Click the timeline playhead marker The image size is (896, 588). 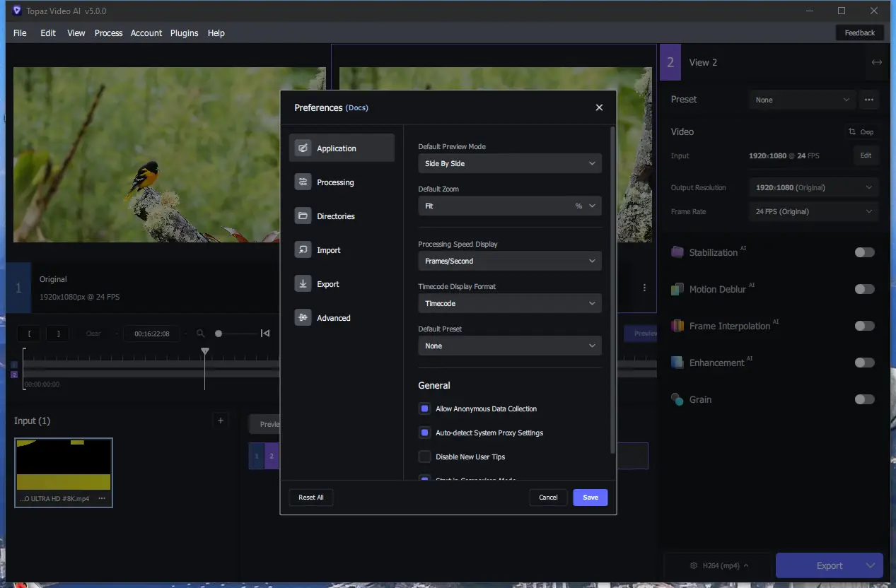point(205,351)
